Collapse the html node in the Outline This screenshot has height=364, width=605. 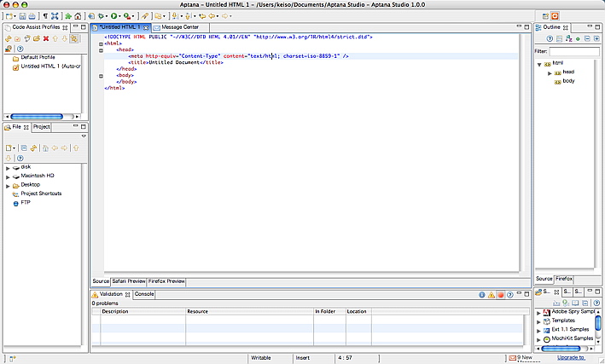point(540,63)
